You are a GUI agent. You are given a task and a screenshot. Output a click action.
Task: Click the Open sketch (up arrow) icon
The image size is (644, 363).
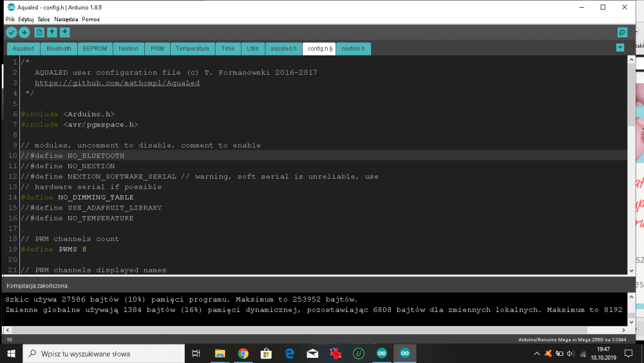point(52,32)
